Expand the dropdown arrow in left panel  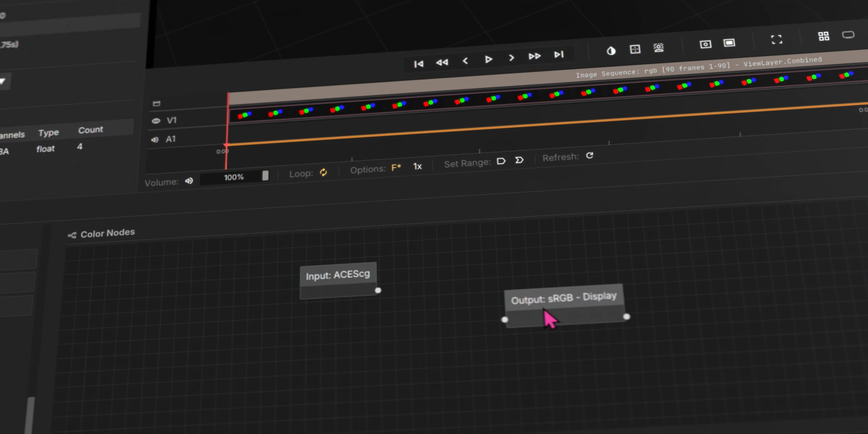pyautogui.click(x=3, y=81)
